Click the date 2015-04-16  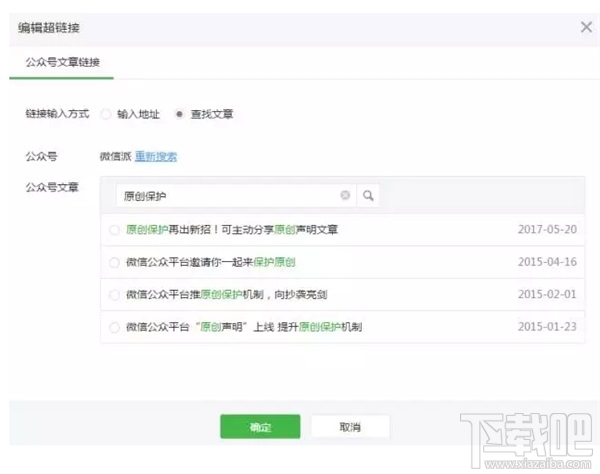(x=547, y=262)
